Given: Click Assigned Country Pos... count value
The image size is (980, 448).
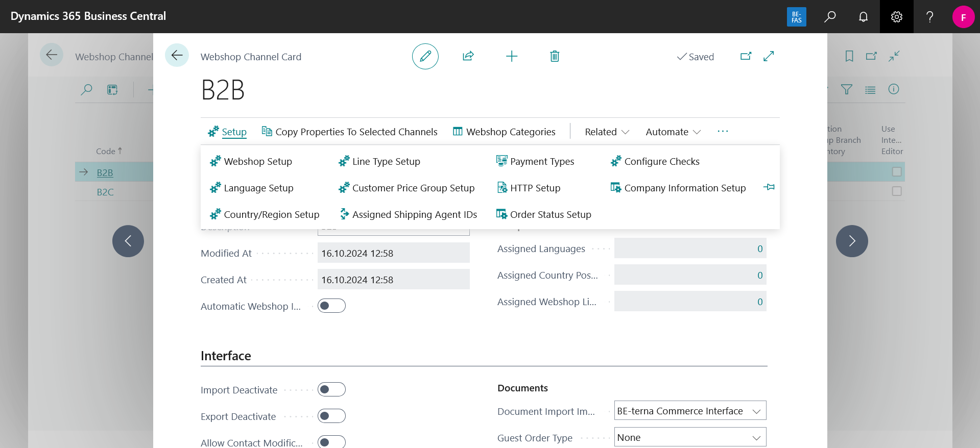Looking at the screenshot, I should tap(760, 275).
